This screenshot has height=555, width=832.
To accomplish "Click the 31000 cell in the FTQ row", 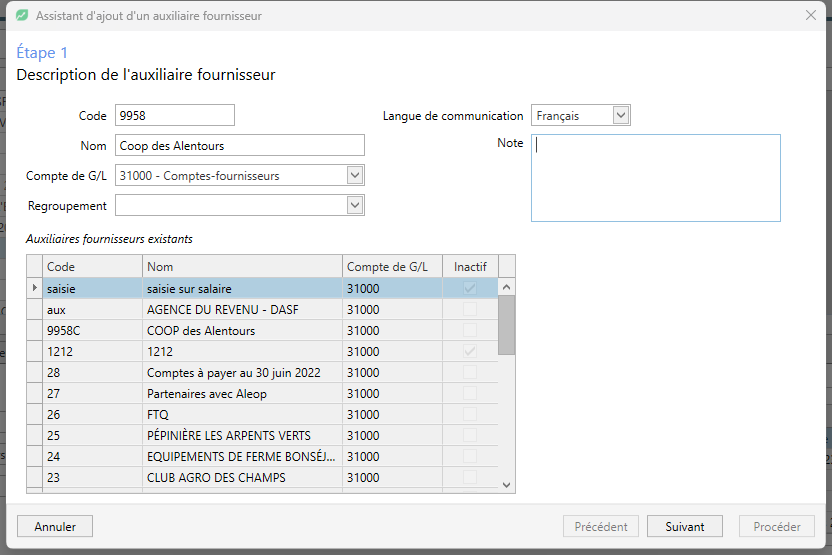I will click(x=392, y=414).
